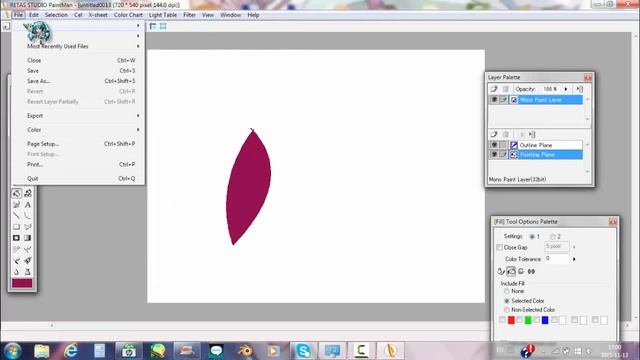The height and width of the screenshot is (360, 640).
Task: Choose fourth fill mode icon in Tool Options
Action: (x=531, y=271)
